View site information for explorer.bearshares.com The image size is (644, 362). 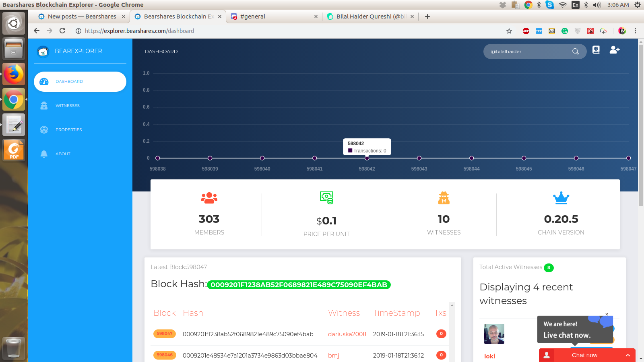click(x=78, y=31)
